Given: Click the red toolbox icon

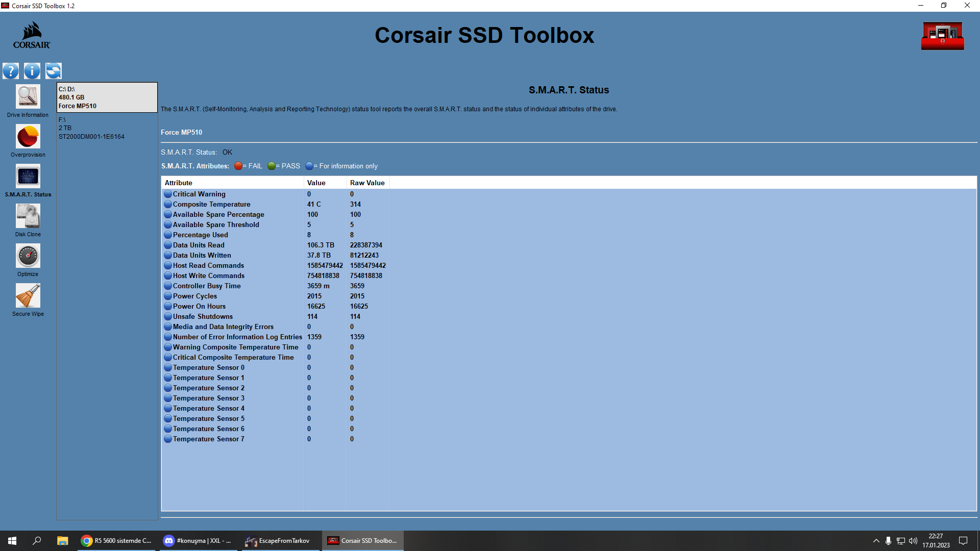Looking at the screenshot, I should coord(942,36).
